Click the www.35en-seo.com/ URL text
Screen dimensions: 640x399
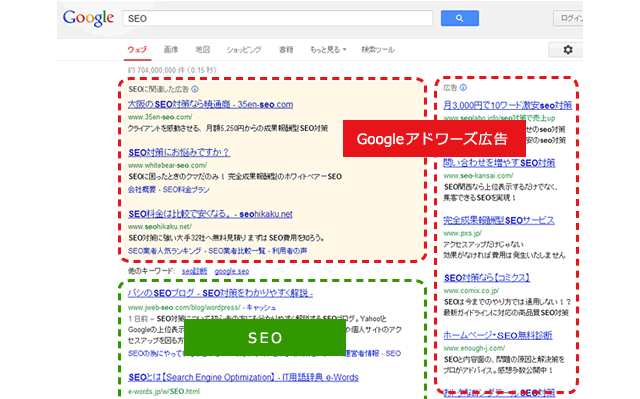(160, 117)
